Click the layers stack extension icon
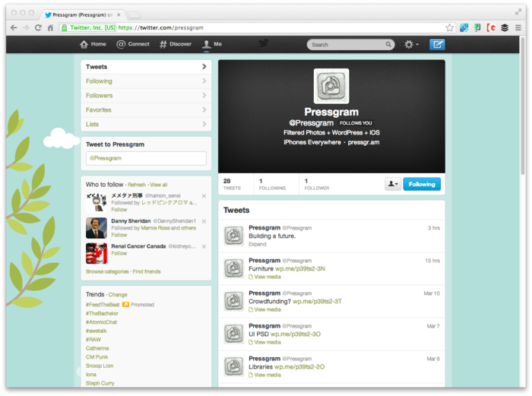 point(505,28)
